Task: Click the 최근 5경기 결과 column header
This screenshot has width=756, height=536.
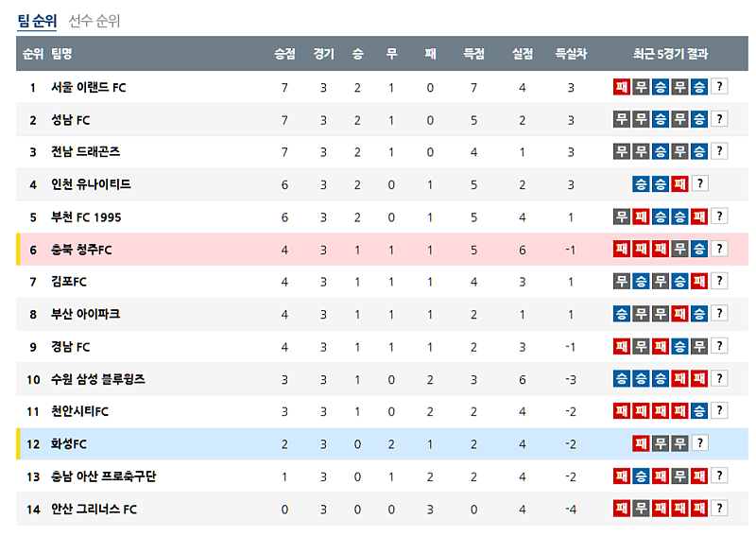Action: coord(670,54)
